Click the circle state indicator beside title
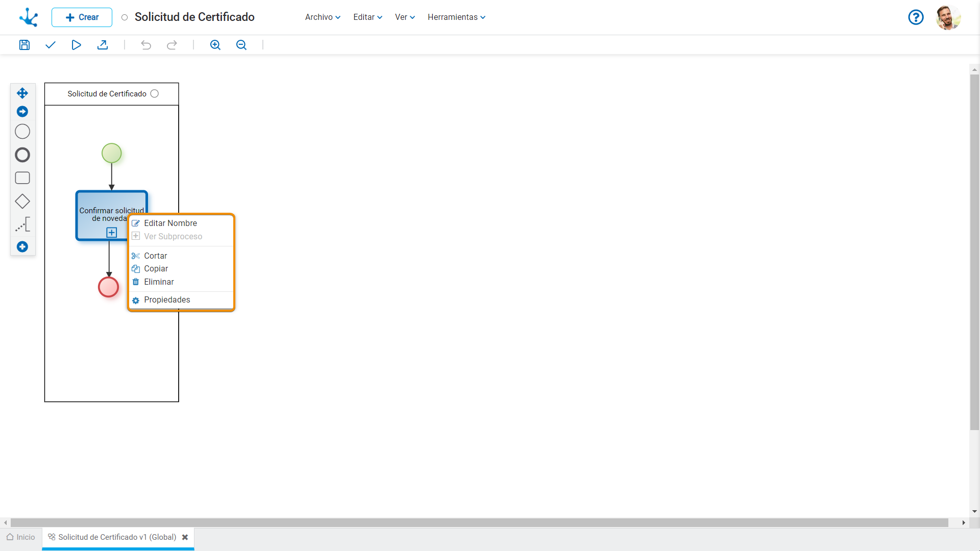The height and width of the screenshot is (551, 980). (125, 17)
